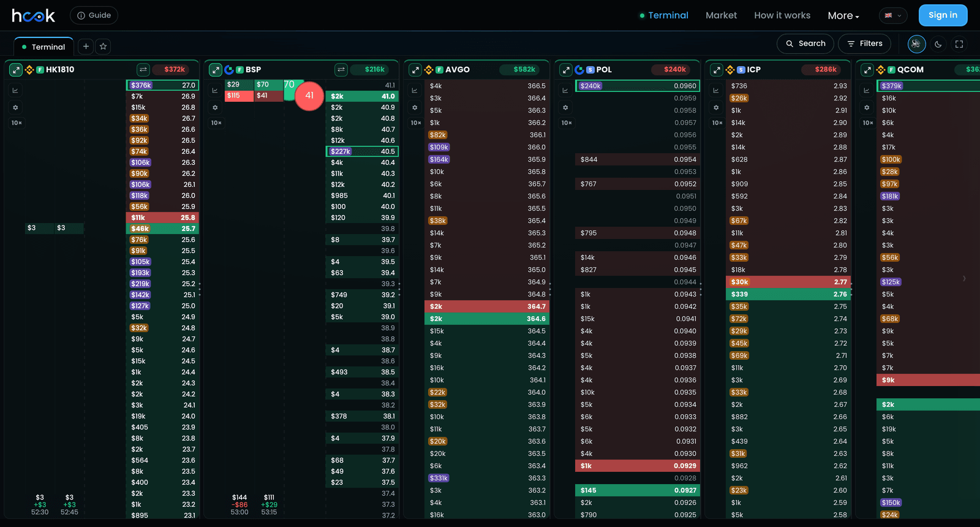Click the red 41 price bubble in BSP

pos(309,96)
